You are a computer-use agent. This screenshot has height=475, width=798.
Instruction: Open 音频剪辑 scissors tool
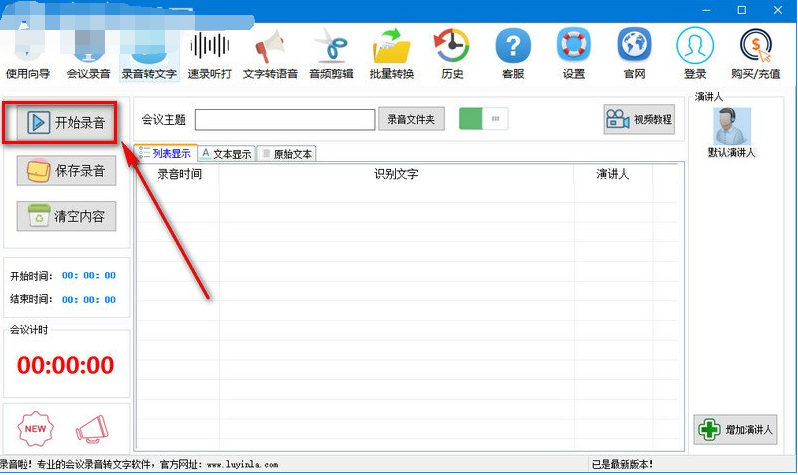(x=331, y=55)
